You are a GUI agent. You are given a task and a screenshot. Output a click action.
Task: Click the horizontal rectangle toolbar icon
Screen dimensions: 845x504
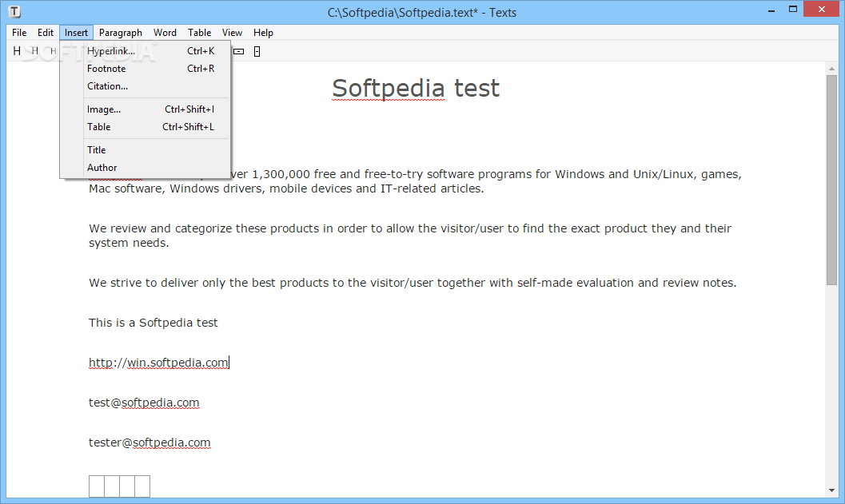(x=239, y=51)
